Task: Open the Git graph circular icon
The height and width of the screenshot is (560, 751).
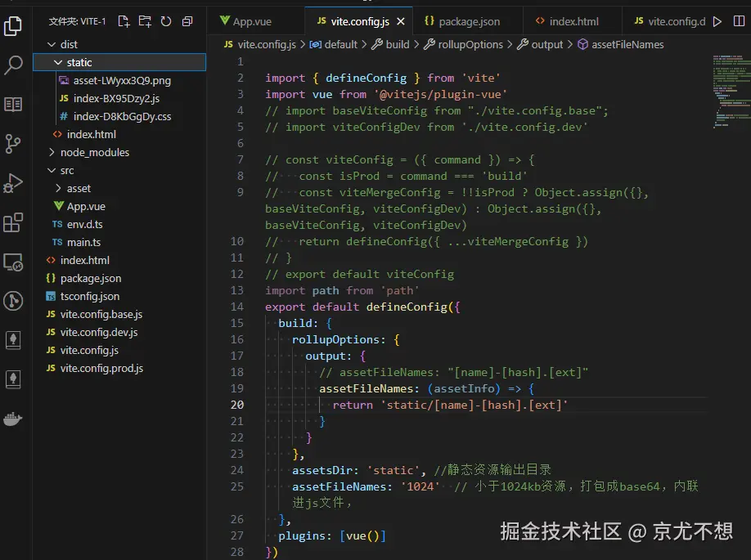Action: click(x=13, y=301)
